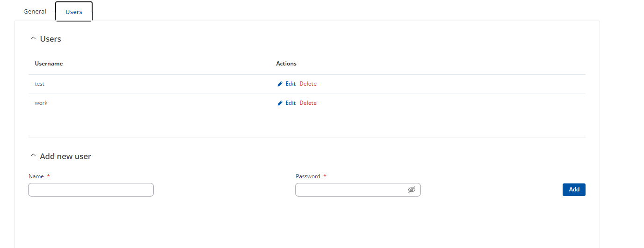Collapse the Users section chevron
Viewport: 644px width, 248px height.
click(x=33, y=39)
